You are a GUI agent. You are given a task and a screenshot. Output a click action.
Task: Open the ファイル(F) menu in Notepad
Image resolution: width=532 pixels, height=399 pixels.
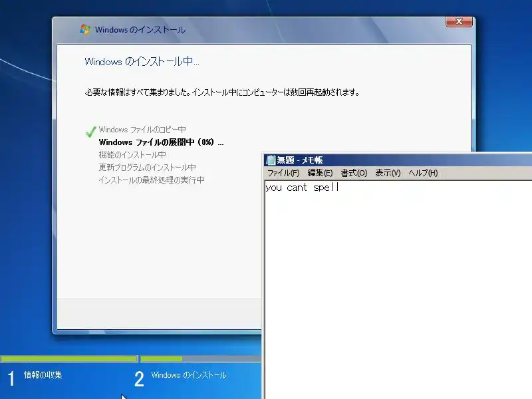pos(283,173)
